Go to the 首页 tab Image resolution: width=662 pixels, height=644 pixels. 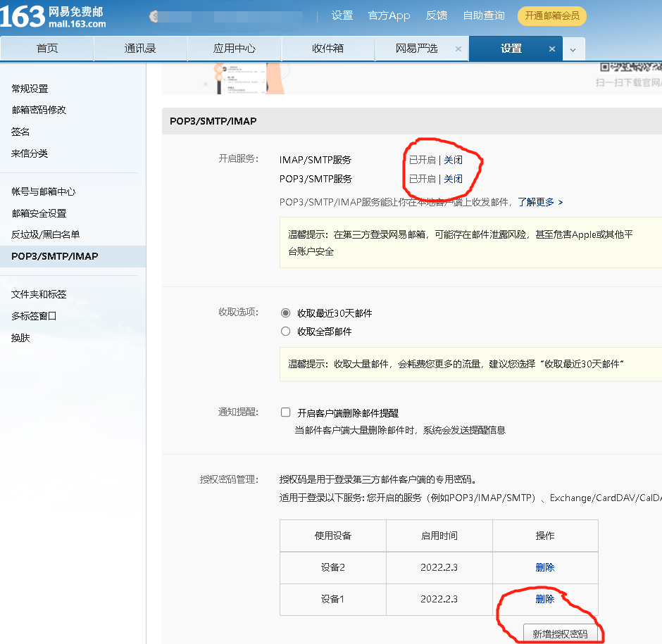coord(47,49)
